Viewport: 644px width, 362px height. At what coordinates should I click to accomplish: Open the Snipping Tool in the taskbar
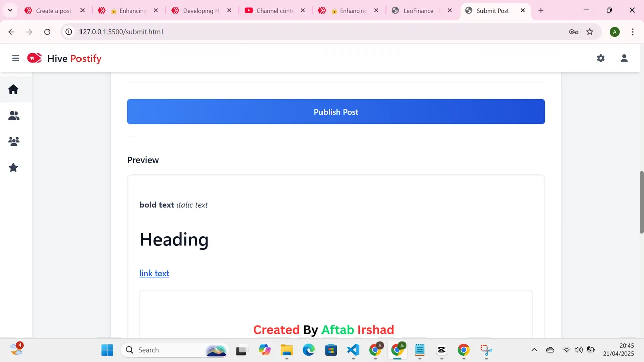coord(486,350)
